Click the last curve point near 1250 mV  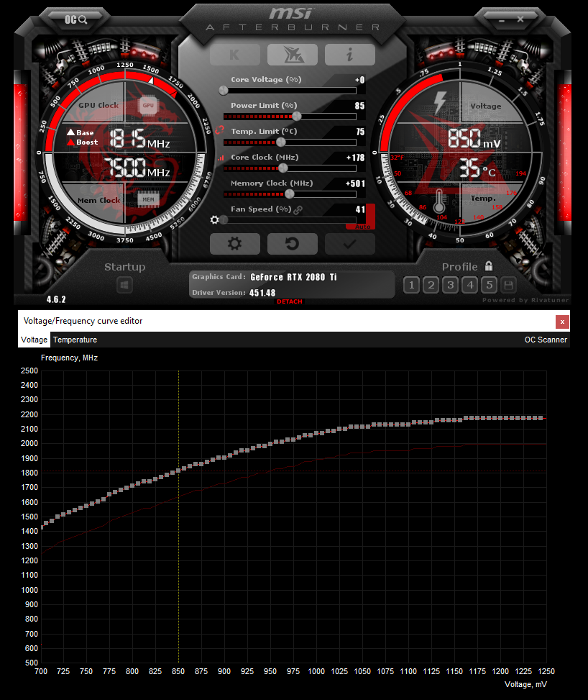coord(541,418)
